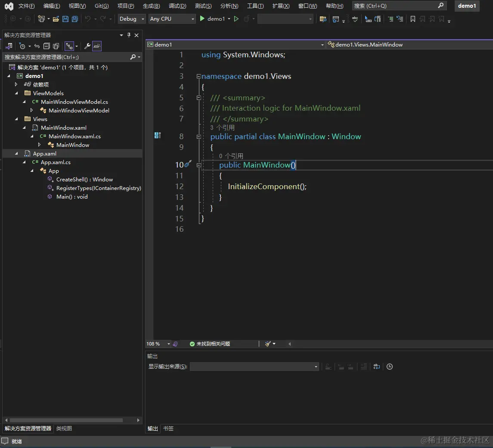Open solution properties with the wrench icon
Viewport: 493px width, 448px height.
[87, 46]
